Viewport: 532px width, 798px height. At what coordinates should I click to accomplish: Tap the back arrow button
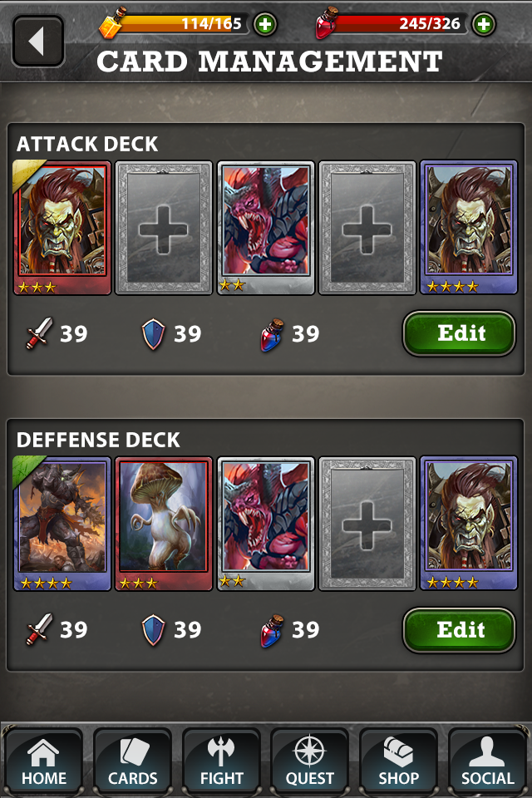pos(38,42)
